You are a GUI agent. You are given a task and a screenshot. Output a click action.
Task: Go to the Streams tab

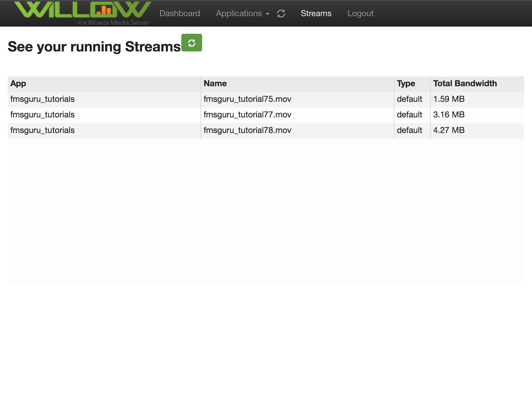pyautogui.click(x=316, y=14)
